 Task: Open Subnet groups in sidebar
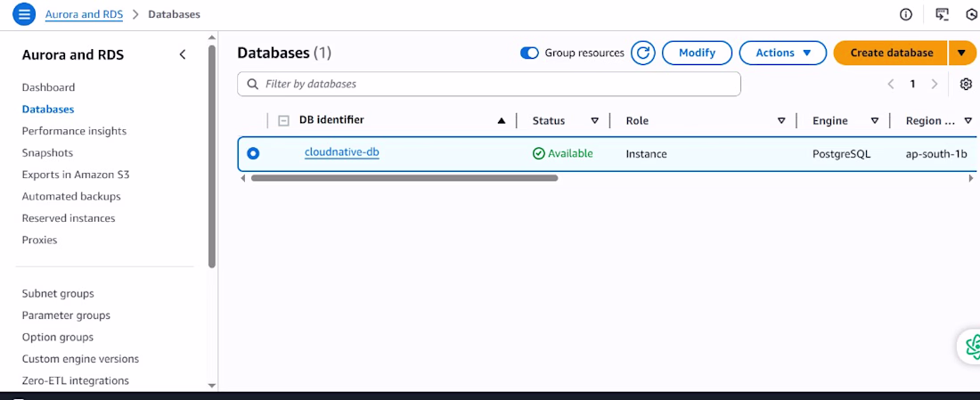58,294
